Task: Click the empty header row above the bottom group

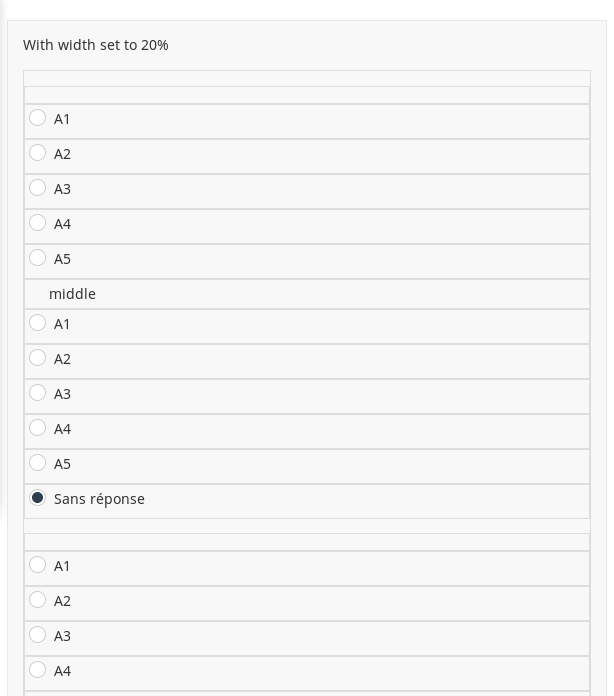Action: click(306, 542)
